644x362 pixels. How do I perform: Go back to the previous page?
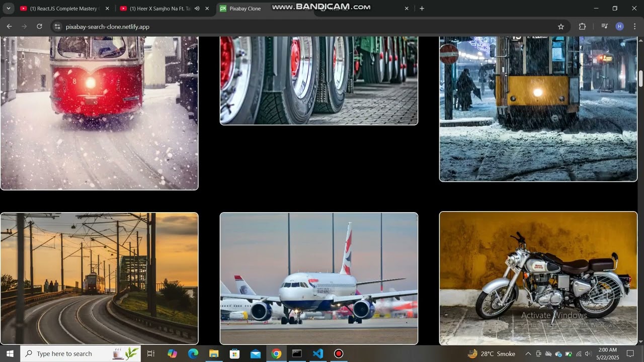tap(9, 27)
